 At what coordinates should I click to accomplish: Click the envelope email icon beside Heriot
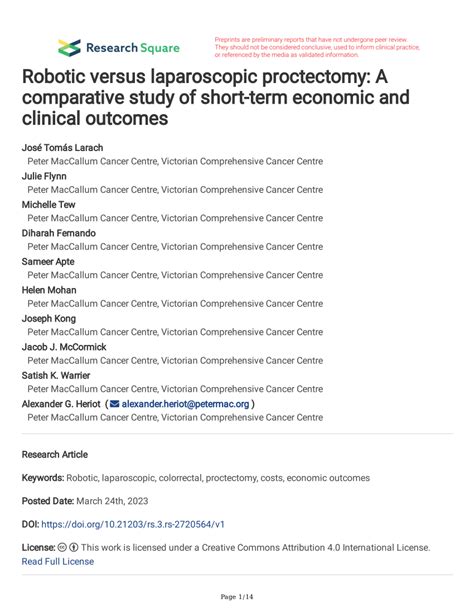click(x=115, y=404)
